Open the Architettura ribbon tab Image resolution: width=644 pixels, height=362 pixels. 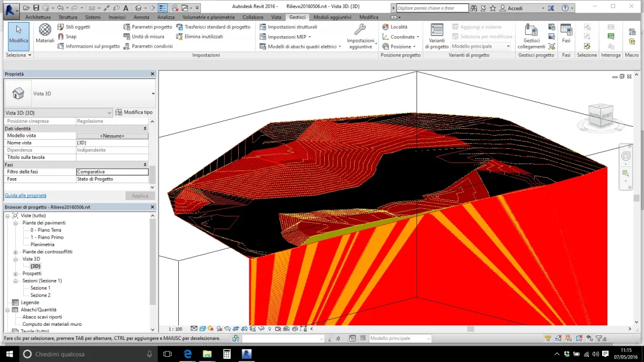(x=38, y=17)
